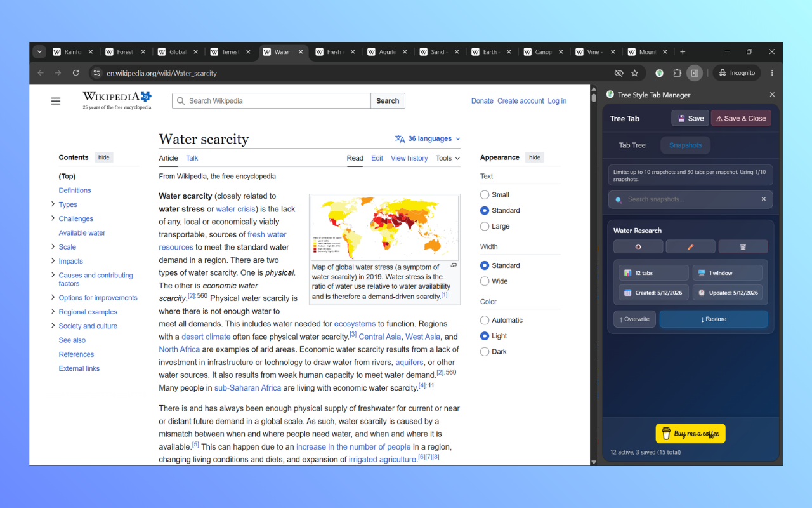Click the browser forward arrow

coord(58,73)
